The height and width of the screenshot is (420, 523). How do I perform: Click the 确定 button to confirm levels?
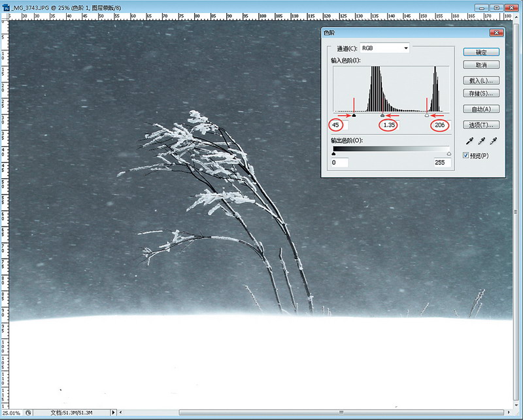(x=481, y=52)
